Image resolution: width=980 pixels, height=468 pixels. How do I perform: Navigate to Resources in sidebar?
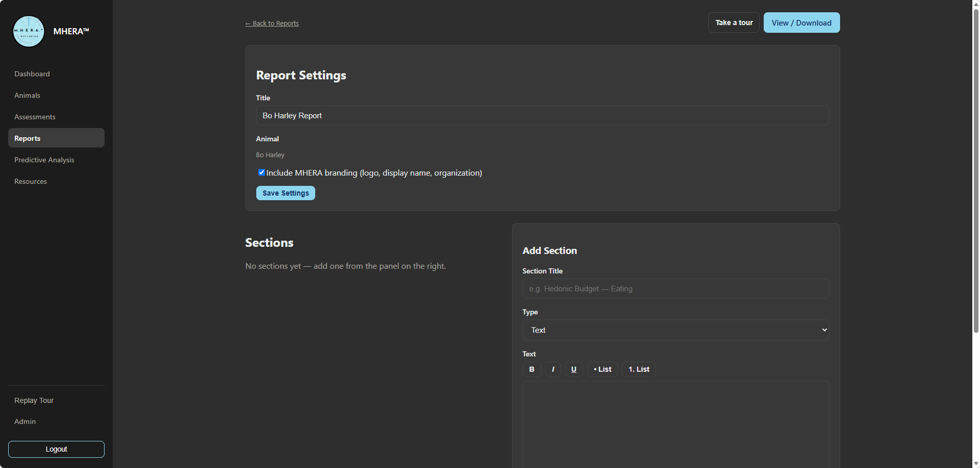[x=56, y=181]
